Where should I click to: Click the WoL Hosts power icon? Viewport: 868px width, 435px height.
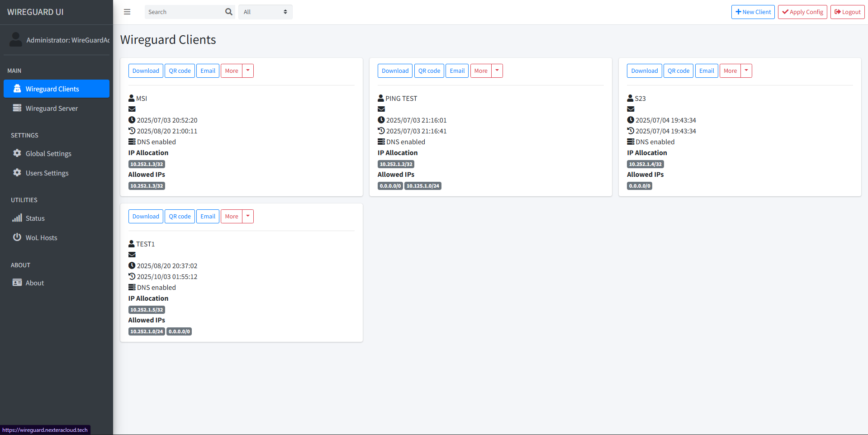tap(17, 237)
